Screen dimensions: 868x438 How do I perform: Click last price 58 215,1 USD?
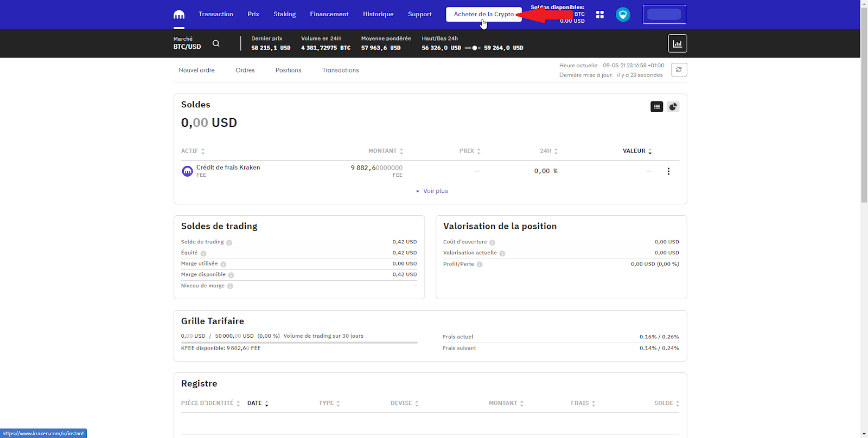[x=271, y=48]
